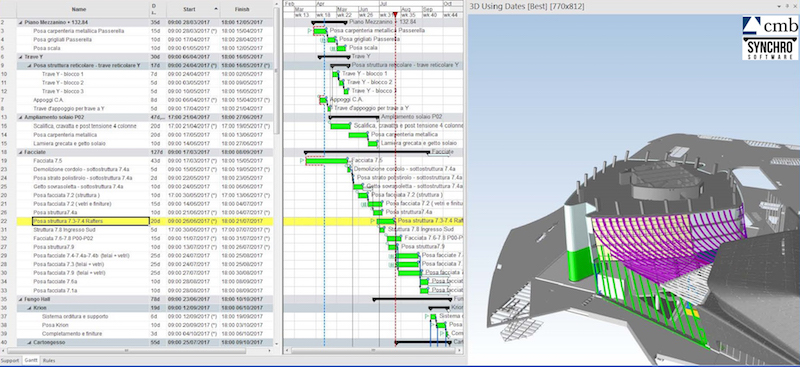Select row Posa facciata 7.2 (struttura)
This screenshot has width=800, height=367.
coord(137,195)
